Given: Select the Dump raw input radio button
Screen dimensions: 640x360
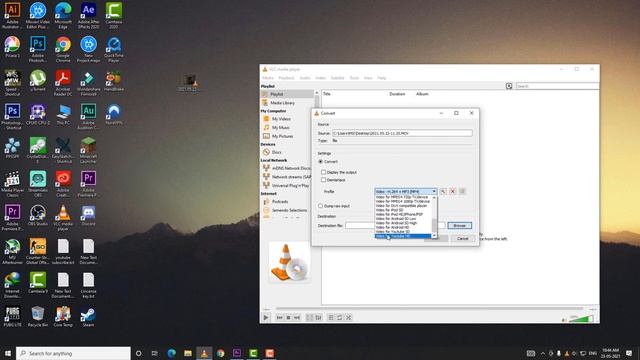Looking at the screenshot, I should 320,206.
